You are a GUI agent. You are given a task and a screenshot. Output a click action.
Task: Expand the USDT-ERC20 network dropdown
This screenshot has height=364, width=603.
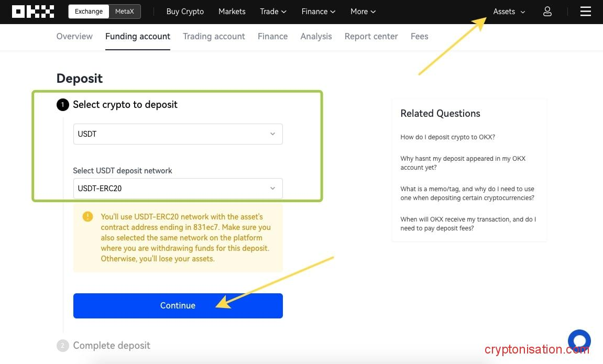(x=178, y=189)
